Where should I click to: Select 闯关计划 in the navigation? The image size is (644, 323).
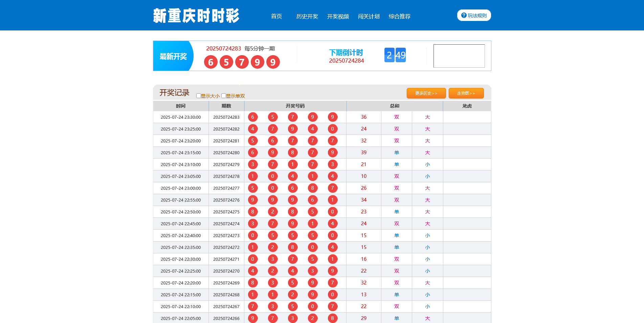click(x=369, y=16)
